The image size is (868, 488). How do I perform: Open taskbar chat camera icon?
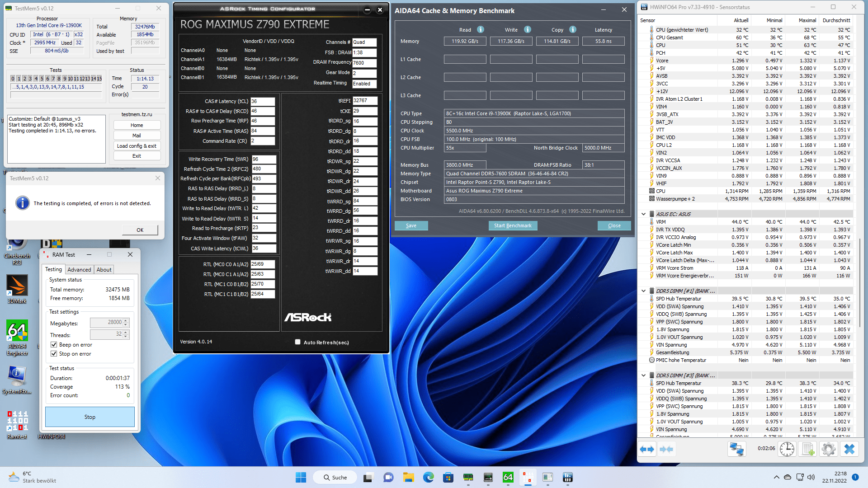coord(388,477)
